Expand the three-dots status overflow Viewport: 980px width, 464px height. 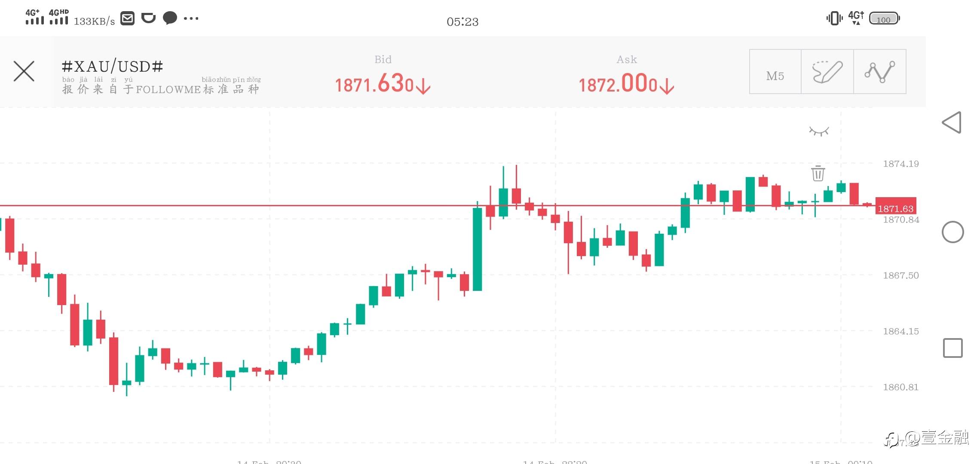coord(191,18)
